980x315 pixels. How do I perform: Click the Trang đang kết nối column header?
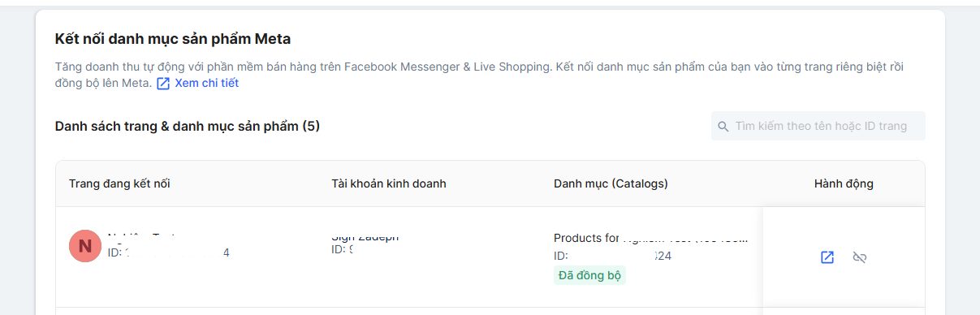119,183
